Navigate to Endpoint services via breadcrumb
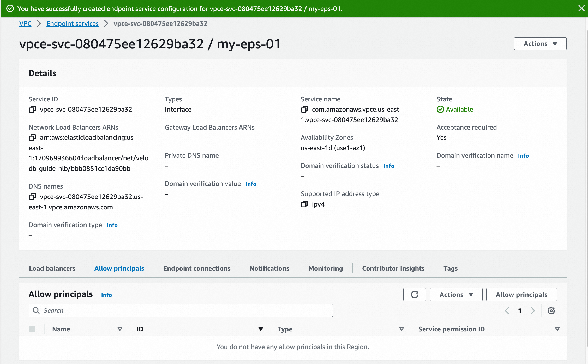This screenshot has width=588, height=364. click(72, 23)
